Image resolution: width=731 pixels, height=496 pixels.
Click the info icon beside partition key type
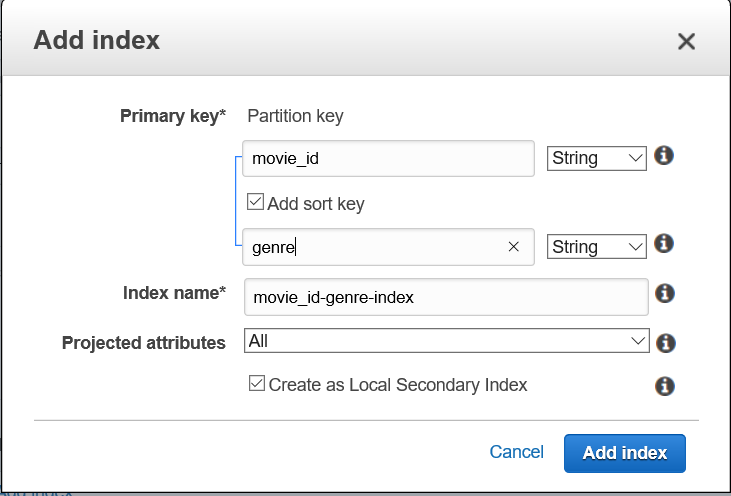coord(662,157)
